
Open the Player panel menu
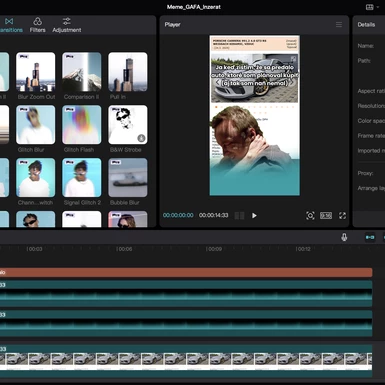coord(339,25)
